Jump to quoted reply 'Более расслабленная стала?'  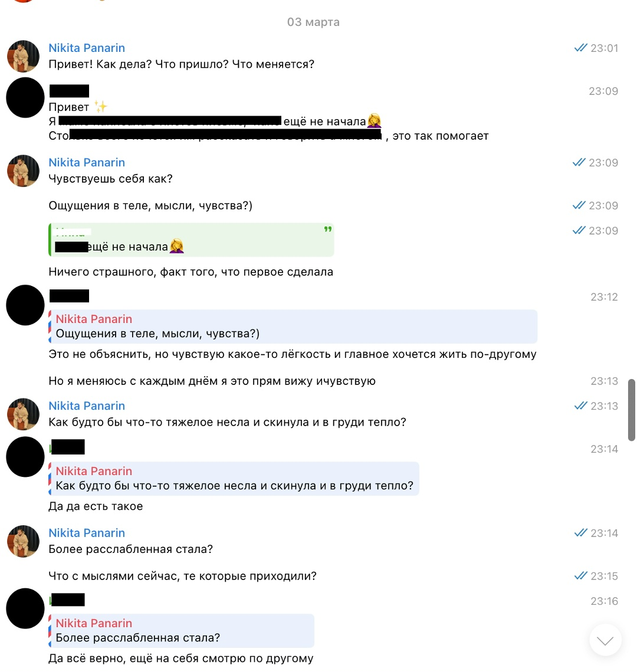(x=182, y=631)
